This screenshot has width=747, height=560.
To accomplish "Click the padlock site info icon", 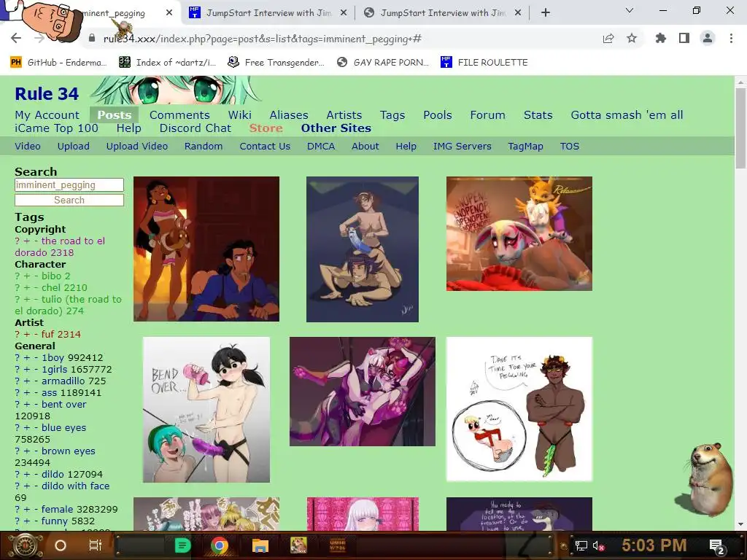I will point(92,39).
